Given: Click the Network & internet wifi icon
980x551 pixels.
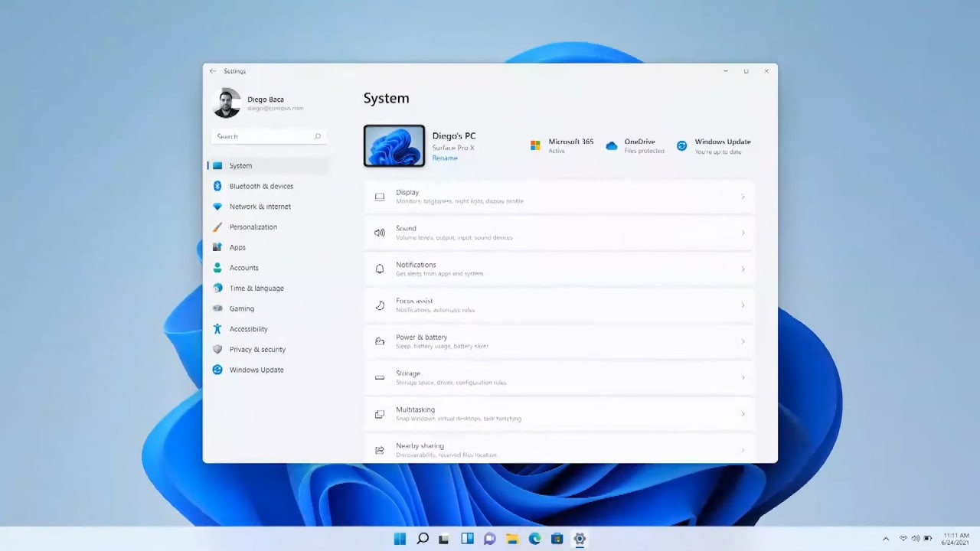Looking at the screenshot, I should [x=217, y=207].
